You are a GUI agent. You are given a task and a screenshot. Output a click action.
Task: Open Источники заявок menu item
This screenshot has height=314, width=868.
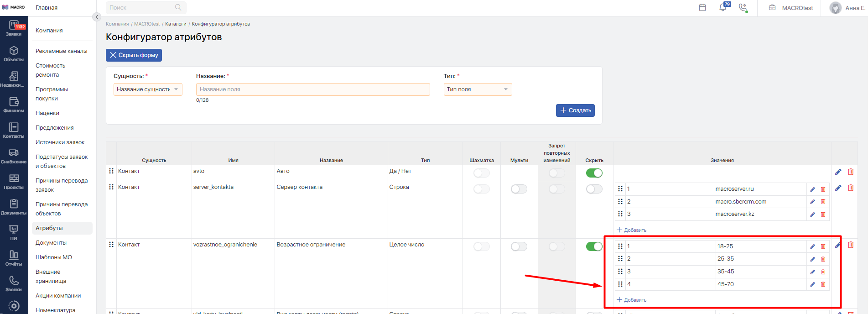60,142
